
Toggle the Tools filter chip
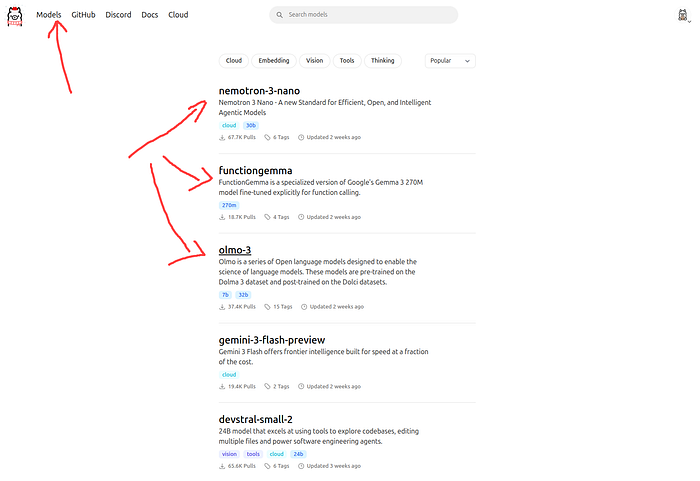pos(347,61)
